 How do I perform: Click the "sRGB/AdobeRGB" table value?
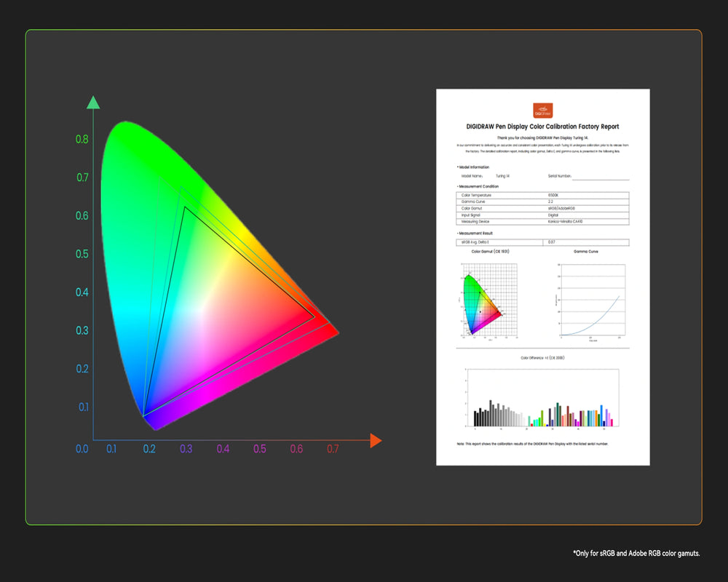561,208
